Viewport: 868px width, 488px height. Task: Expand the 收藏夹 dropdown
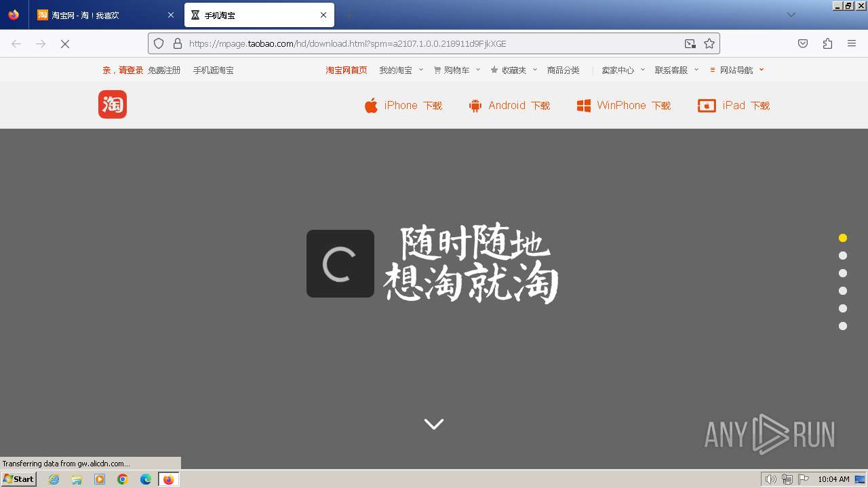point(514,70)
